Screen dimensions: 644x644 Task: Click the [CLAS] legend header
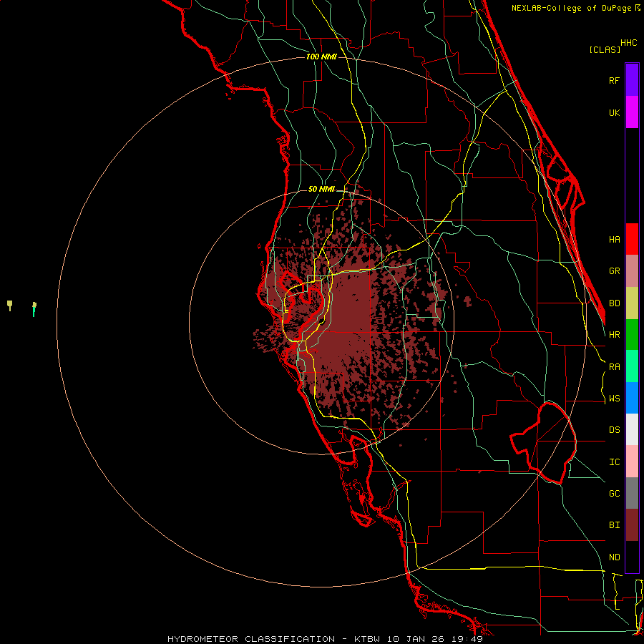[605, 49]
